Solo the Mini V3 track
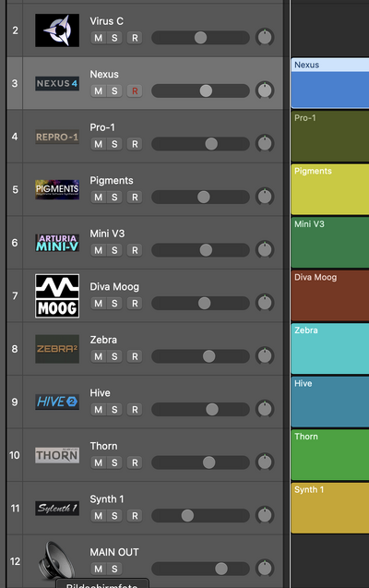The image size is (369, 588). 114,250
